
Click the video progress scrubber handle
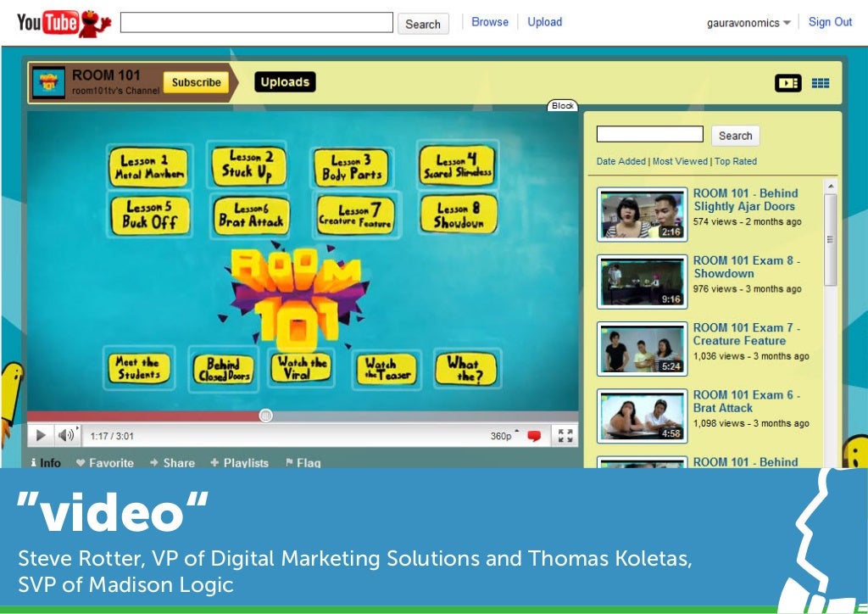(x=265, y=416)
